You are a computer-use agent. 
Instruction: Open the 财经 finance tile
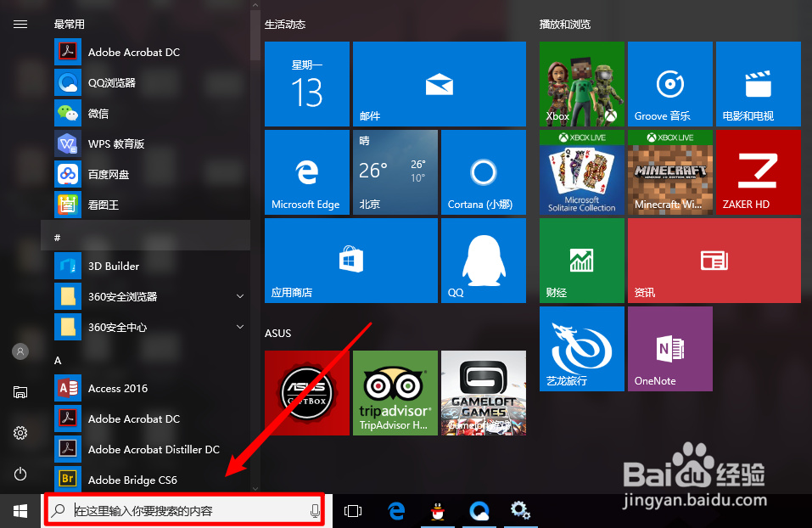pos(582,261)
